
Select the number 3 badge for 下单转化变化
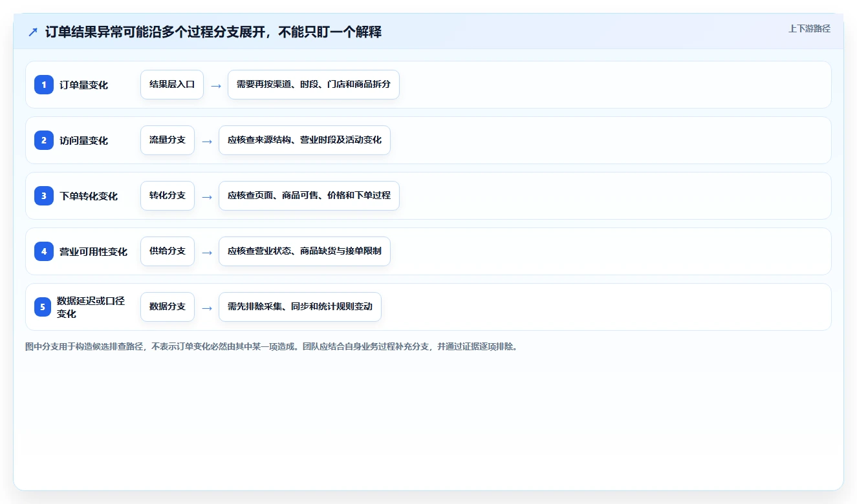click(44, 196)
